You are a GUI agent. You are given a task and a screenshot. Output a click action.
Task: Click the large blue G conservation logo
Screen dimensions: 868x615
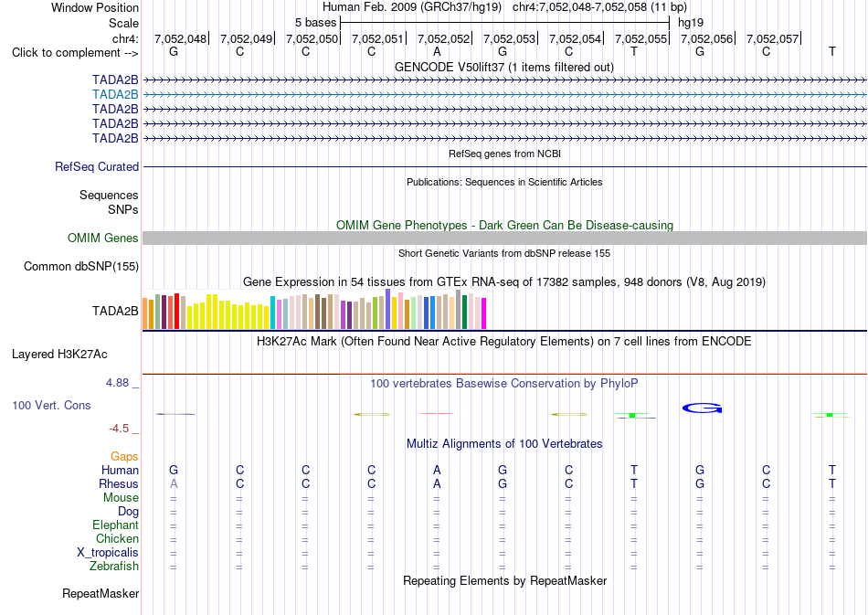coord(702,408)
